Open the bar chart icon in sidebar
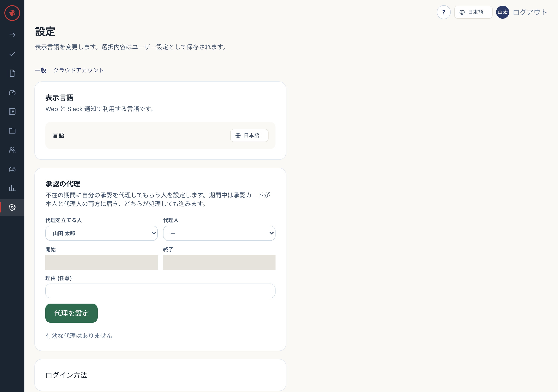Screen dimensions: 558x392 coord(12,188)
